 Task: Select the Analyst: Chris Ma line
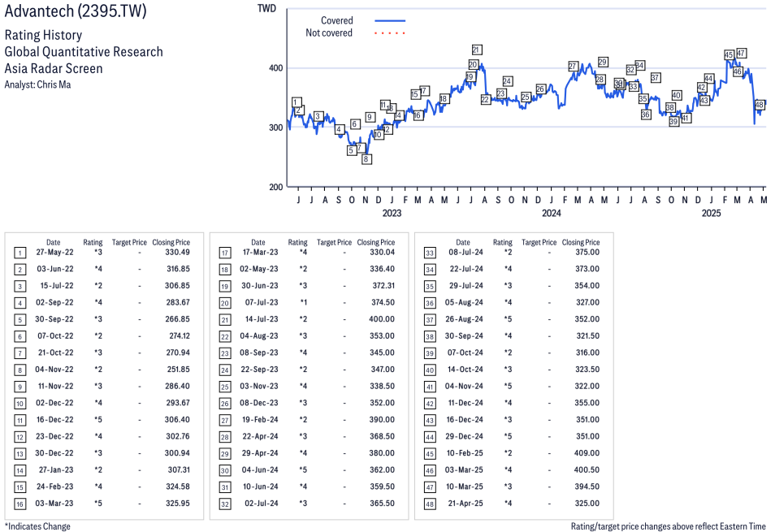point(37,84)
